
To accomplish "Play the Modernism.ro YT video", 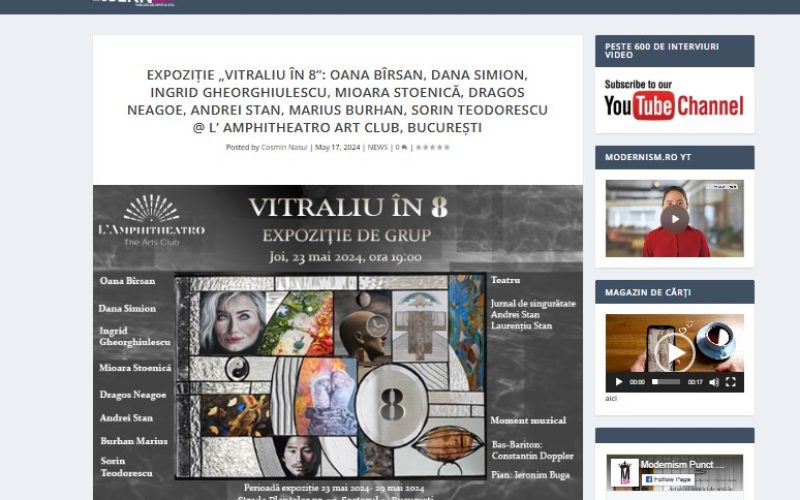I will (674, 219).
